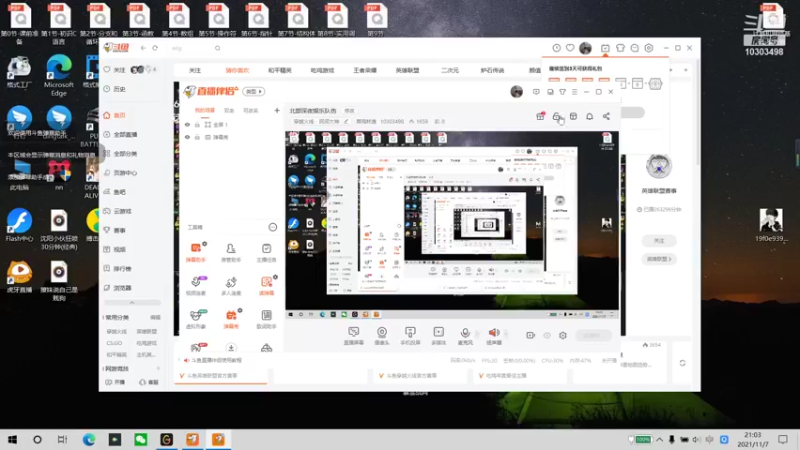This screenshot has width=800, height=450.
Task: Open WeChat from Windows taskbar
Action: [140, 439]
